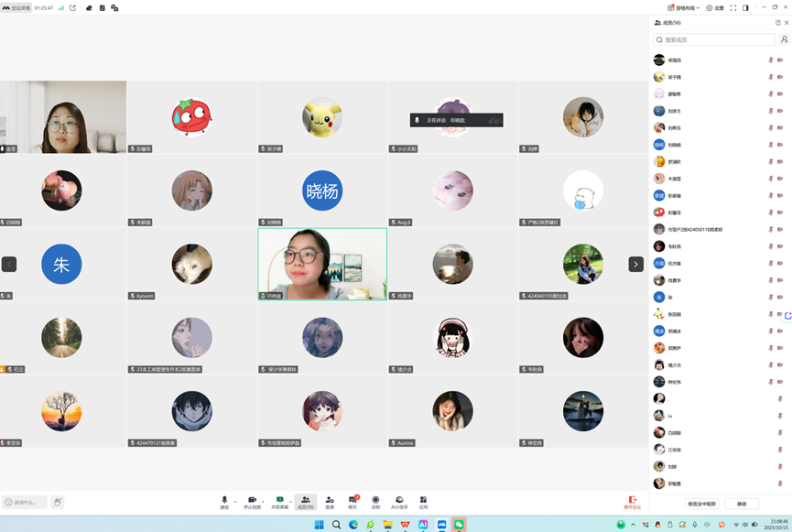The height and width of the screenshot is (532, 792).
Task: Expand audio options arrow beside 静音
Action: coord(236,500)
